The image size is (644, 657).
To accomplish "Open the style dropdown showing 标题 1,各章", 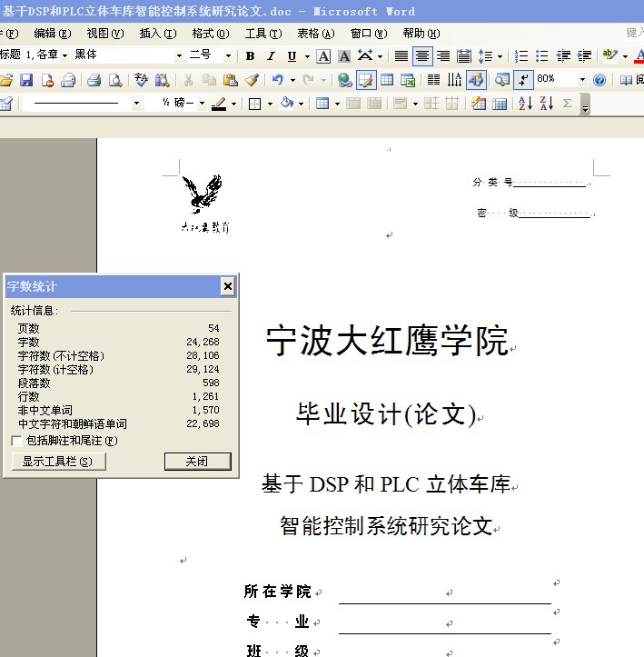I will coord(64,55).
